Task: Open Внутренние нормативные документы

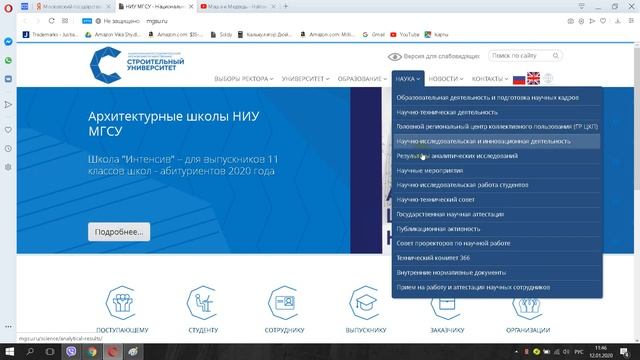Action: click(496, 273)
